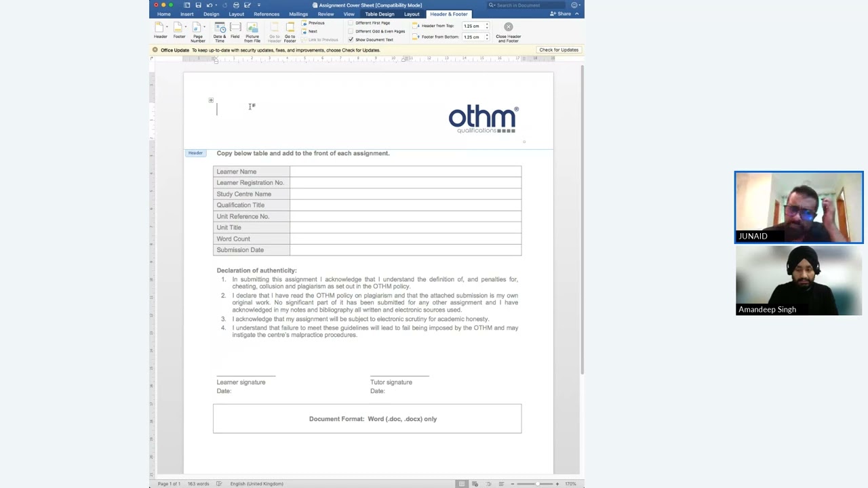The width and height of the screenshot is (868, 488).
Task: Adjust the Header from Top stepper
Action: point(486,26)
